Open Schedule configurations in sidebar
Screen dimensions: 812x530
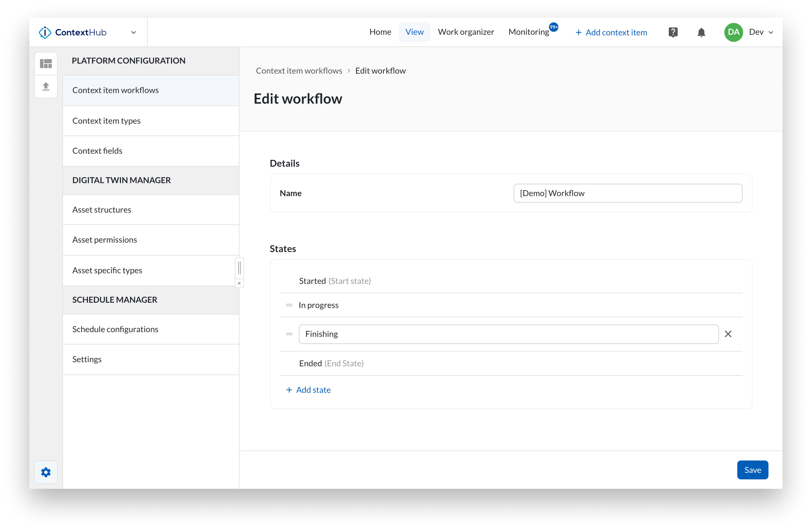pyautogui.click(x=151, y=329)
